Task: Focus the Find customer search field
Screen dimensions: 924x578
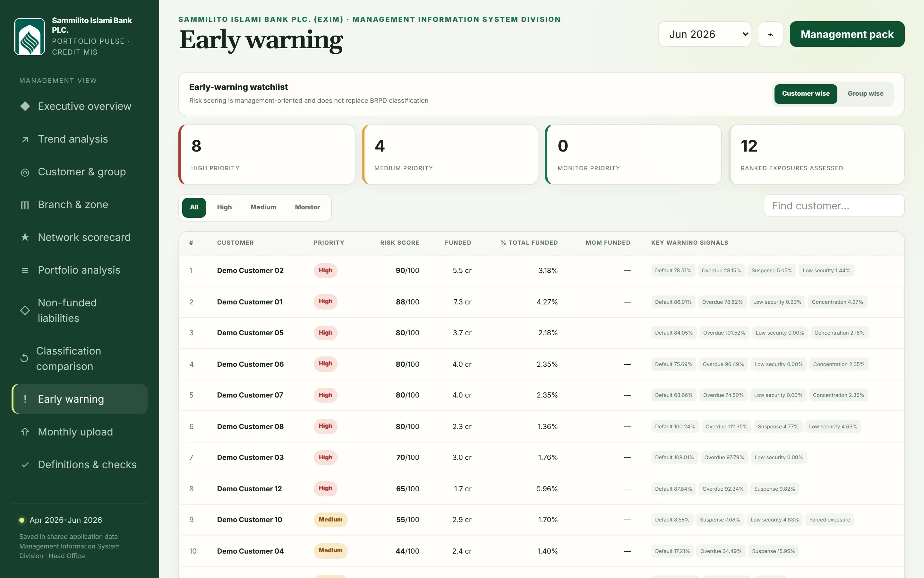Action: (x=834, y=206)
